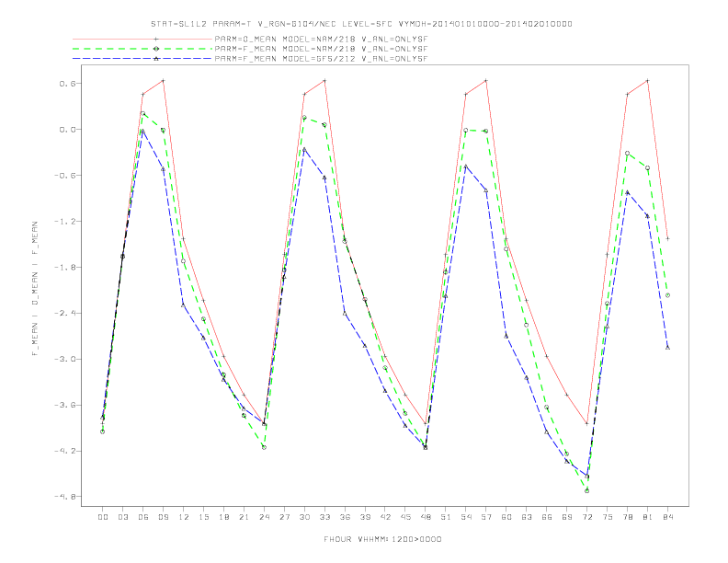This screenshot has height=563, width=728.
Task: Click x-axis tick label 06
Action: click(x=143, y=517)
